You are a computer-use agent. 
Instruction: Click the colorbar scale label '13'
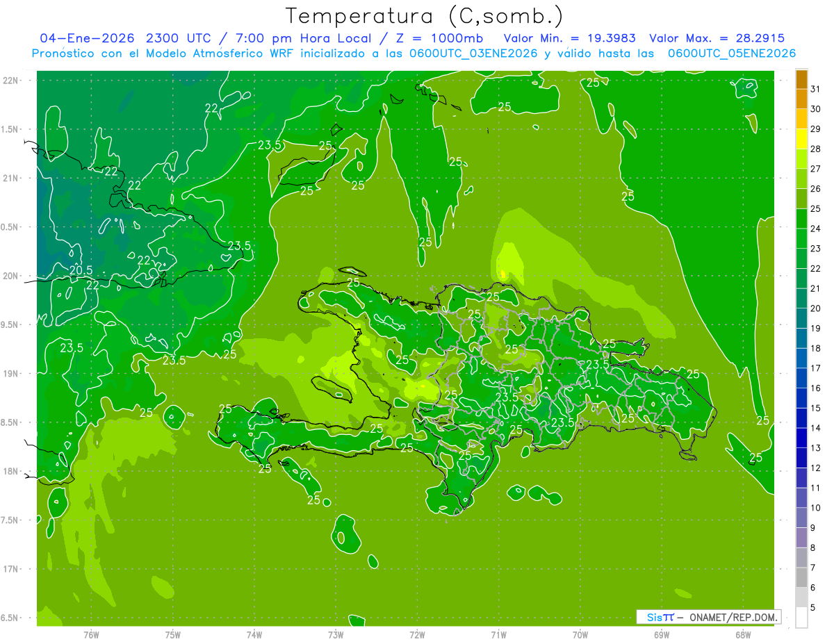click(816, 448)
